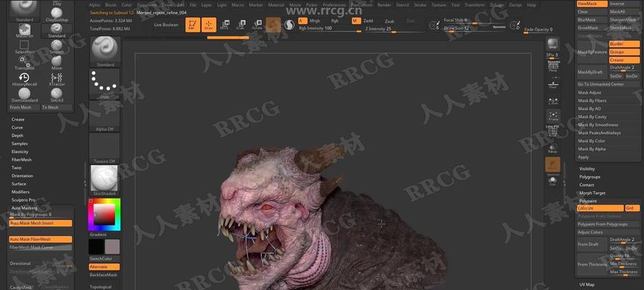The image size is (644, 290).
Task: Activate the Scale transform icon
Action: coord(241,25)
